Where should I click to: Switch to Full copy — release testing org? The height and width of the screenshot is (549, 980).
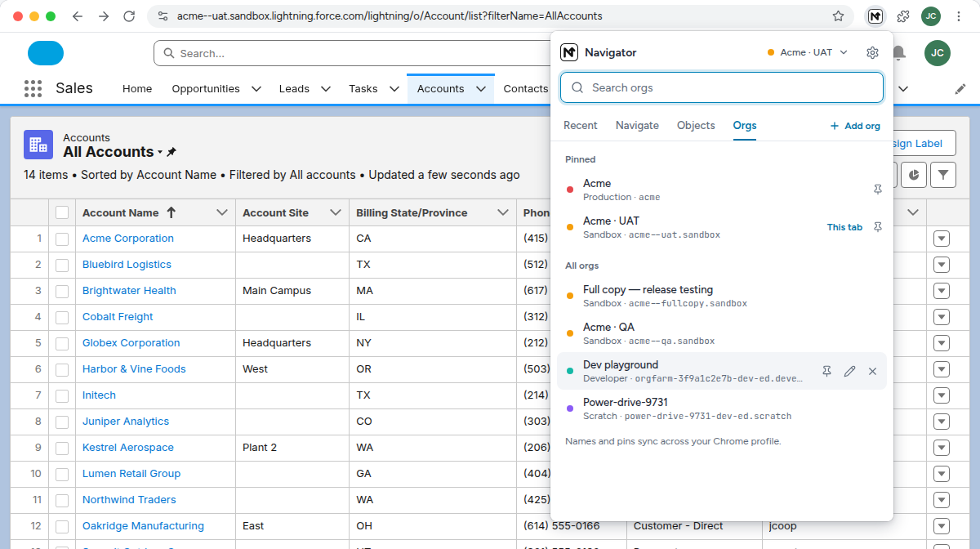(722, 296)
